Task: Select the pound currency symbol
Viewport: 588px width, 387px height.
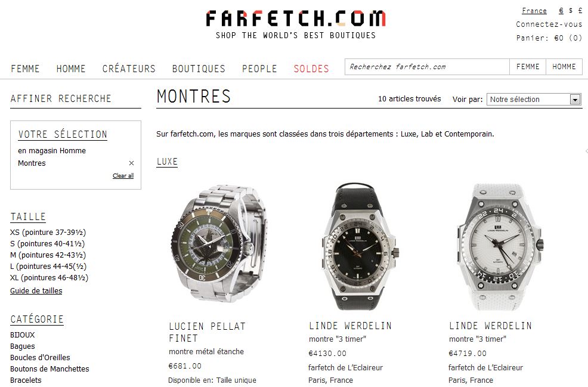Action: coord(580,11)
